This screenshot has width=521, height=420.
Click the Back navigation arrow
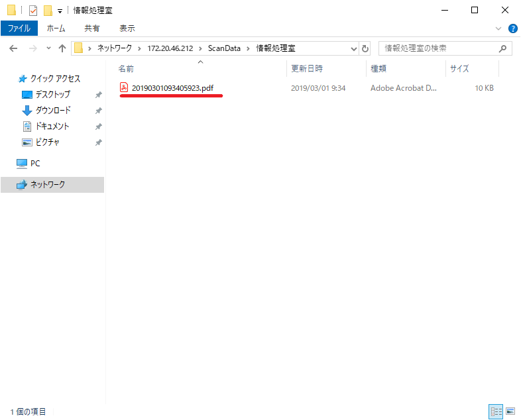(x=13, y=48)
